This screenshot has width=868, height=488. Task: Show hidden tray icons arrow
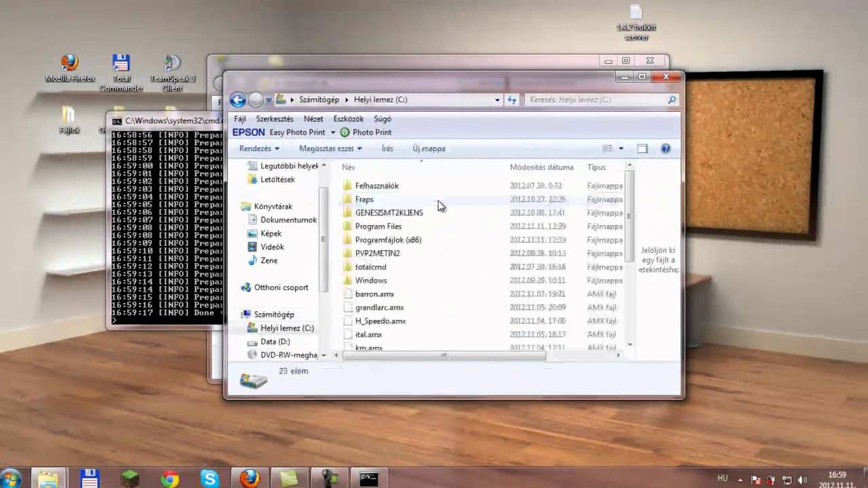coord(741,479)
